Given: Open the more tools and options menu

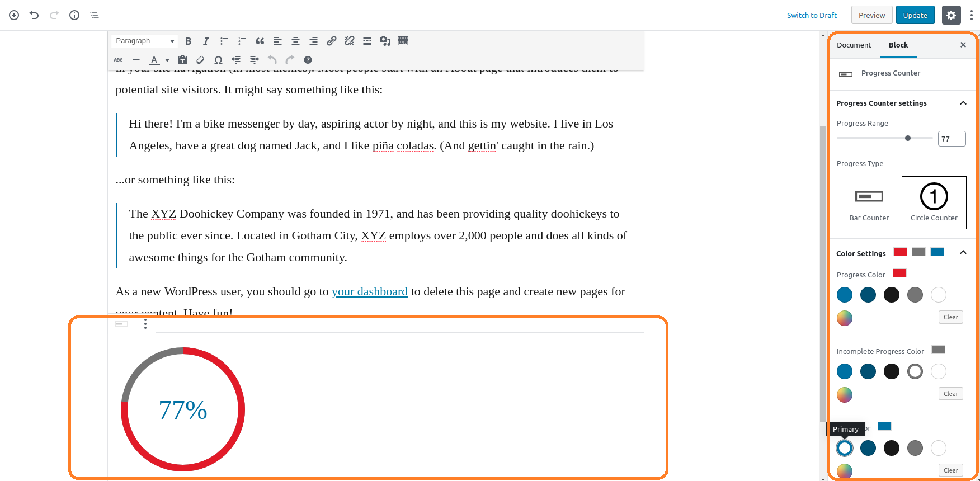Looking at the screenshot, I should coord(971,15).
